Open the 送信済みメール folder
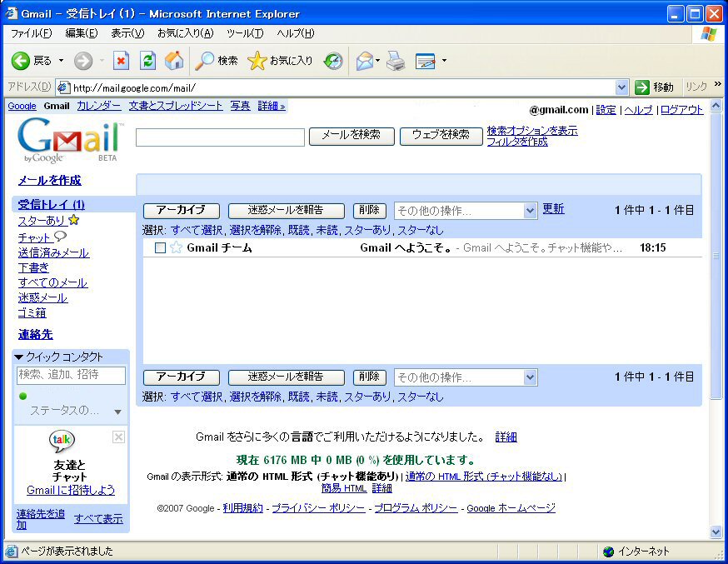728x564 pixels. point(53,252)
